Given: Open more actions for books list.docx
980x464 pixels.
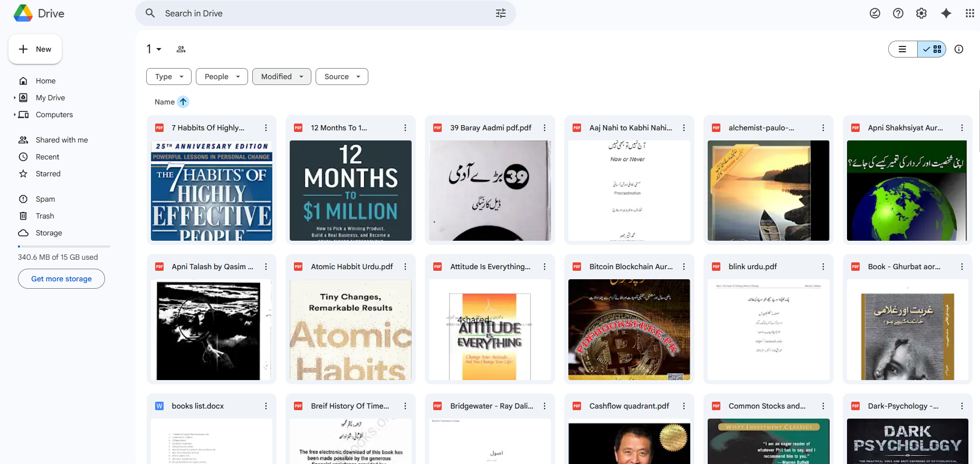Looking at the screenshot, I should point(266,406).
